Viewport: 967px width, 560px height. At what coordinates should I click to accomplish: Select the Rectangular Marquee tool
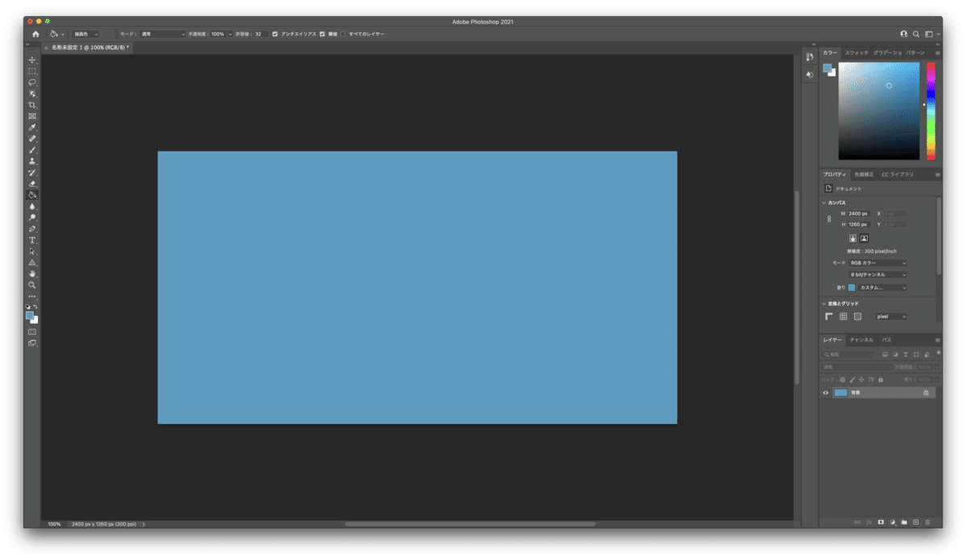[32, 71]
